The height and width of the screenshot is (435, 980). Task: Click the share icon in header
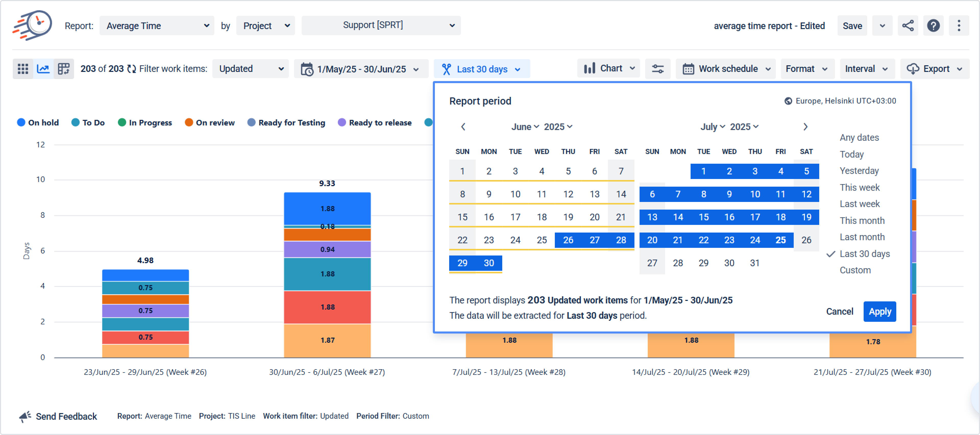pyautogui.click(x=908, y=26)
